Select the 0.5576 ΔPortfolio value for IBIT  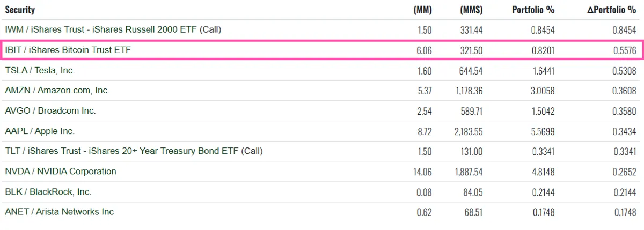click(624, 50)
